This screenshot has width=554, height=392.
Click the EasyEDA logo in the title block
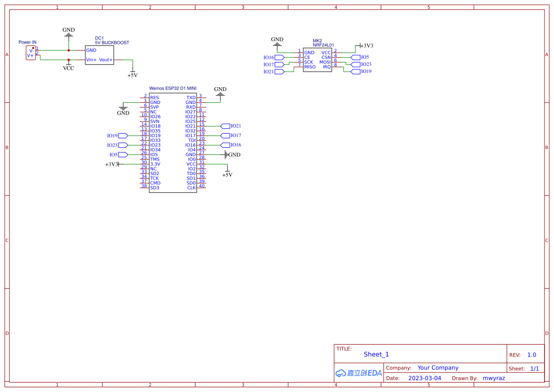358,373
